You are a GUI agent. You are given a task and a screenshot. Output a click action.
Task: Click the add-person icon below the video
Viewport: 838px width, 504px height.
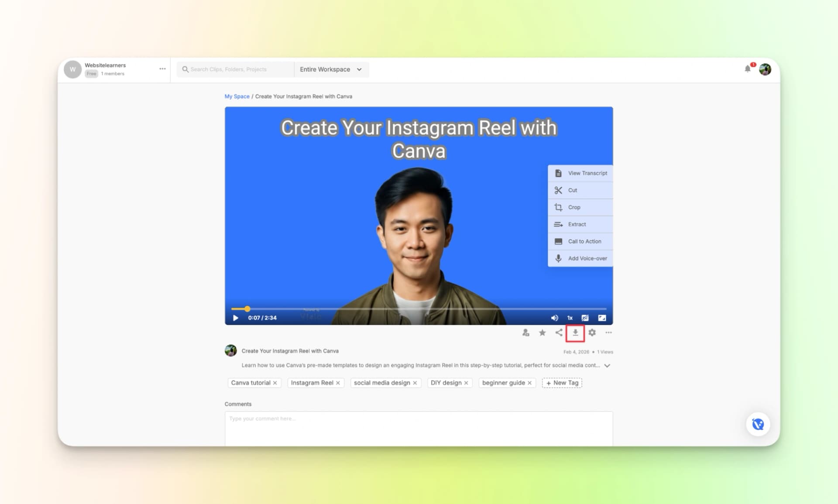tap(525, 333)
